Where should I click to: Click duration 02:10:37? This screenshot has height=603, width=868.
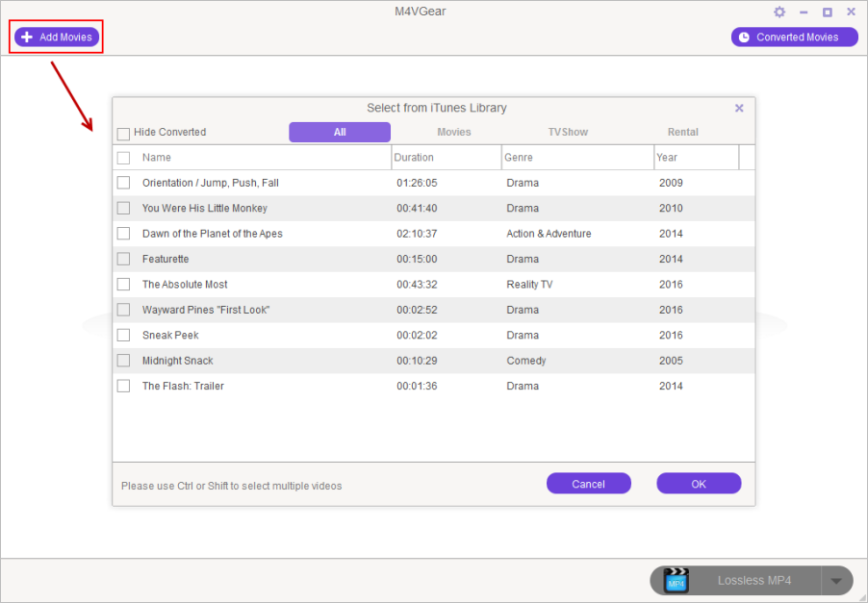tap(417, 234)
